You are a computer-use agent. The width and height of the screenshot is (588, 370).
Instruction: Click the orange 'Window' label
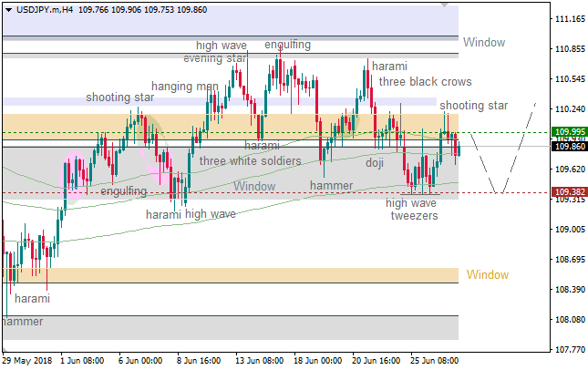pyautogui.click(x=487, y=274)
